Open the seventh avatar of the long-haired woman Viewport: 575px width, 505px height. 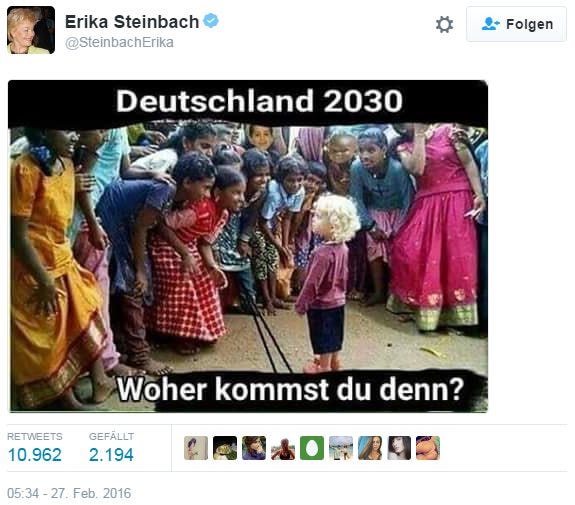point(370,448)
